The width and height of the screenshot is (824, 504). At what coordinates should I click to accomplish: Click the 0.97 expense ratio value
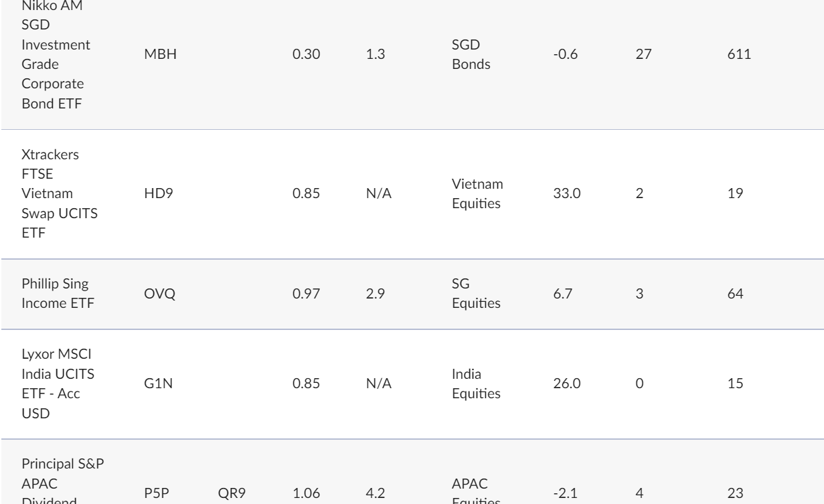click(x=303, y=295)
